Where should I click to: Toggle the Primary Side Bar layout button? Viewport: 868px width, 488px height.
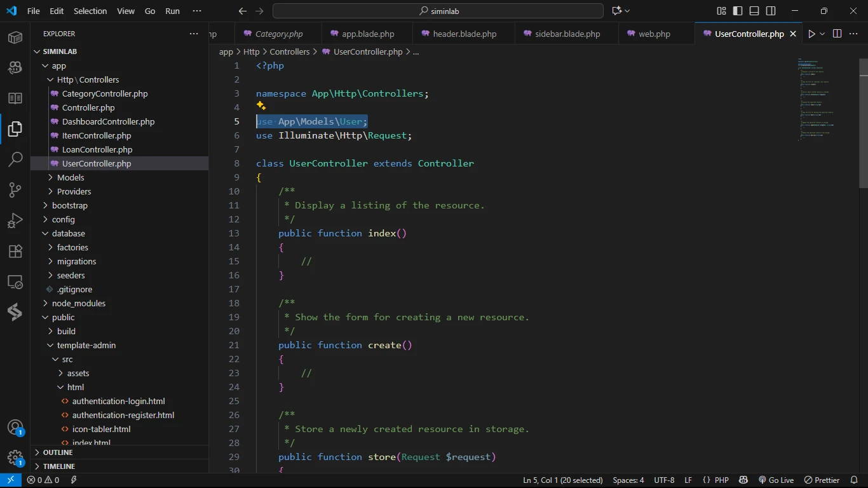(738, 11)
